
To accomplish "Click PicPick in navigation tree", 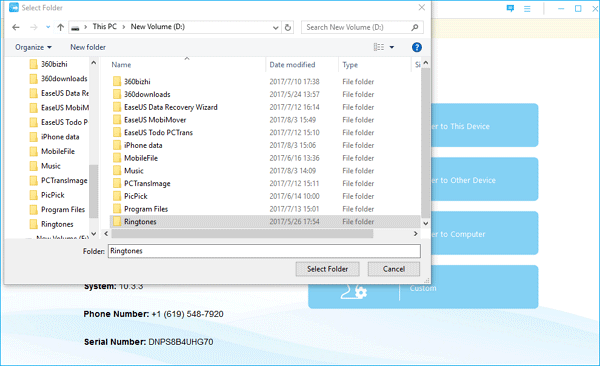I will coord(52,195).
